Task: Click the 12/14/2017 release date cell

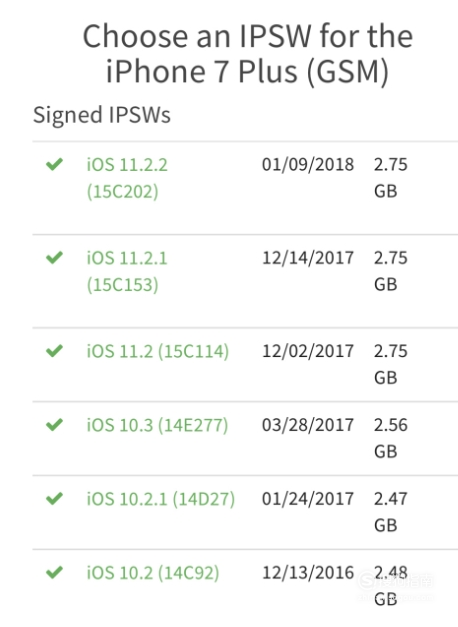Action: click(308, 258)
